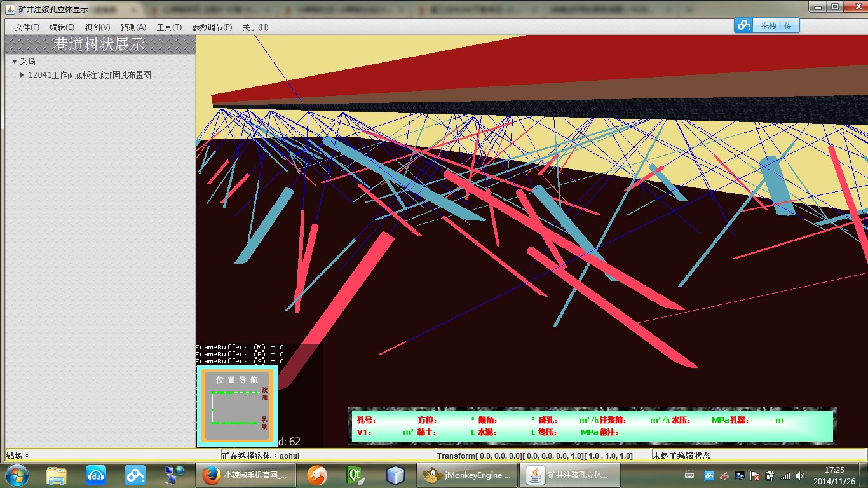Click the 倾角 label in the info panel
The width and height of the screenshot is (868, 488).
coord(488,420)
